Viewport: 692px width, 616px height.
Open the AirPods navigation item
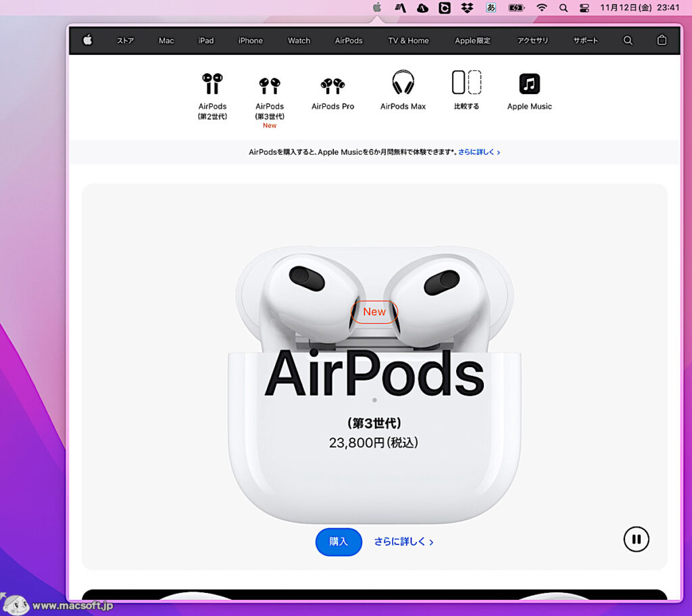click(349, 41)
